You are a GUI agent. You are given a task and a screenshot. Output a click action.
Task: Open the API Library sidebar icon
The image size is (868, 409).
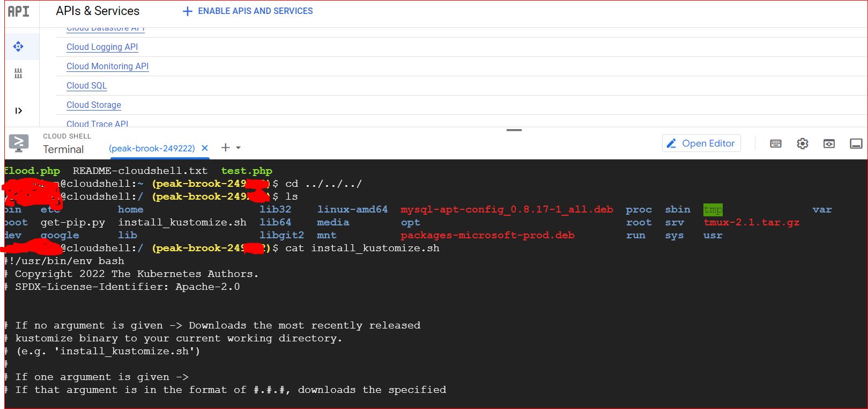click(18, 74)
